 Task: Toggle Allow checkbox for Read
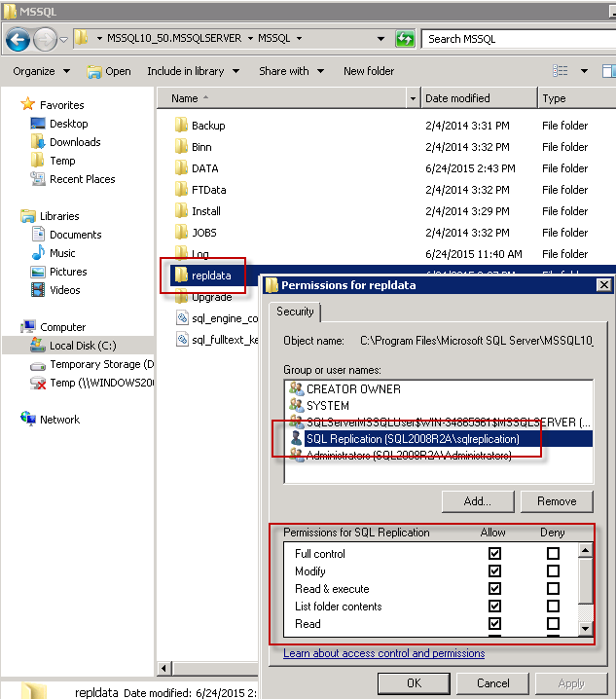tap(494, 624)
